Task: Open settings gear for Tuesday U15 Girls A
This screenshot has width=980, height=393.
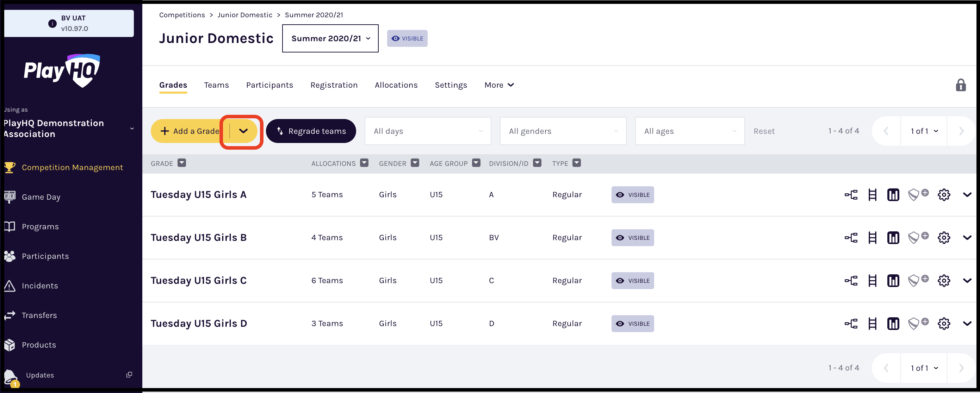Action: pyautogui.click(x=944, y=195)
